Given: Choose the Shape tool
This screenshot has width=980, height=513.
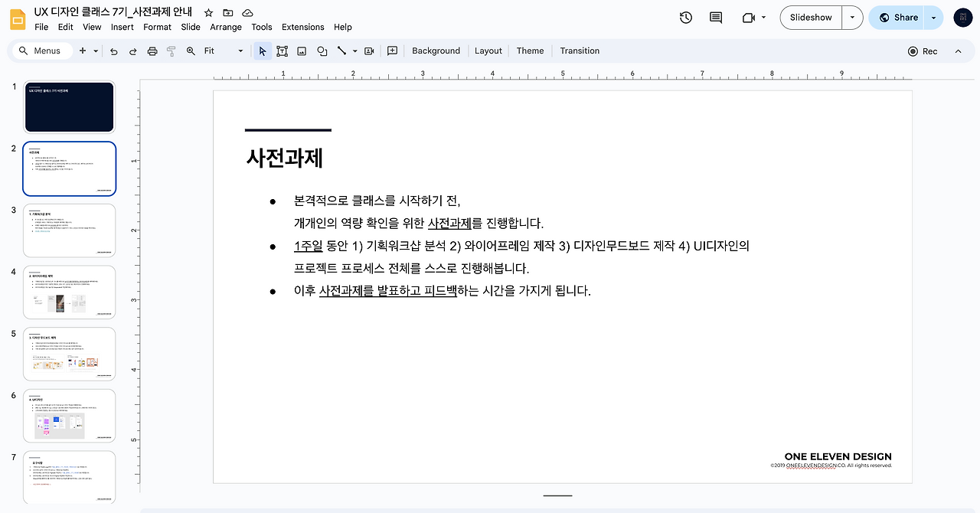Looking at the screenshot, I should pyautogui.click(x=322, y=51).
